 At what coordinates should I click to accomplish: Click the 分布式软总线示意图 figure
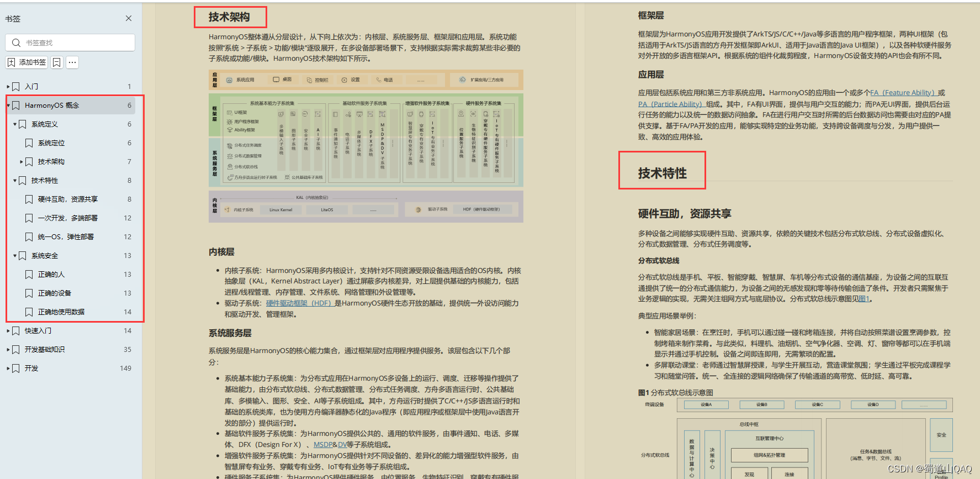pos(796,438)
